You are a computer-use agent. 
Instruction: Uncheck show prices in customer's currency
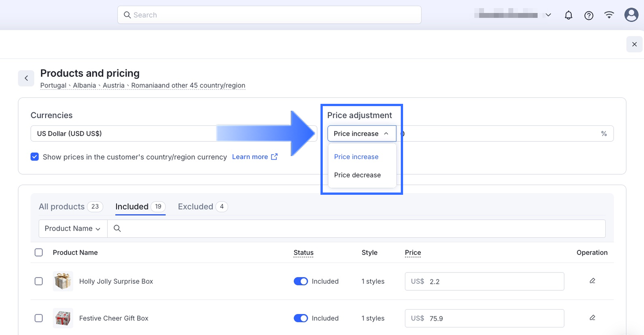pos(34,157)
